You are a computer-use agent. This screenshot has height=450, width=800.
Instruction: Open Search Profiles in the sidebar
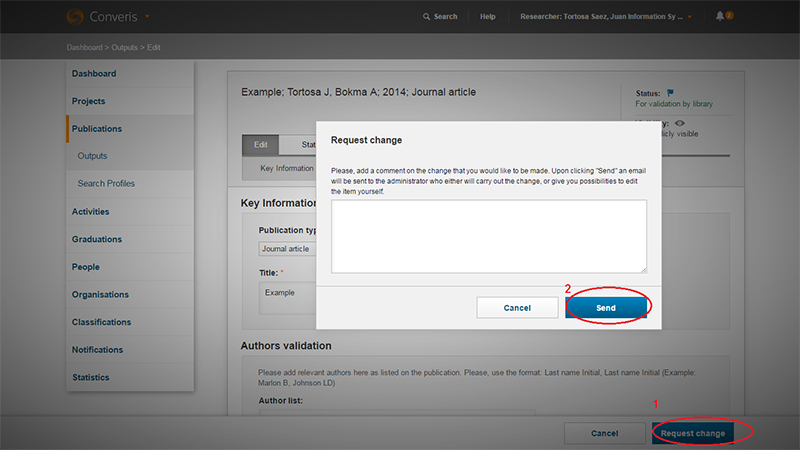click(106, 184)
